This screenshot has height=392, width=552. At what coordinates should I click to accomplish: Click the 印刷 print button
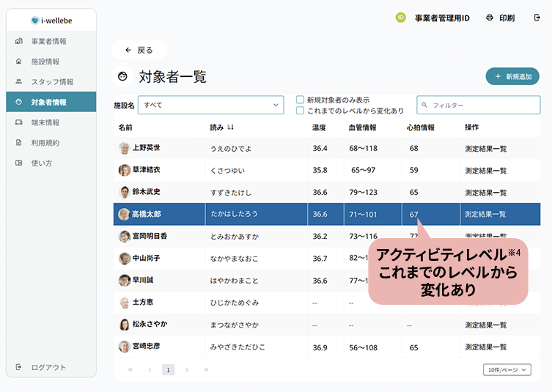pyautogui.click(x=500, y=18)
